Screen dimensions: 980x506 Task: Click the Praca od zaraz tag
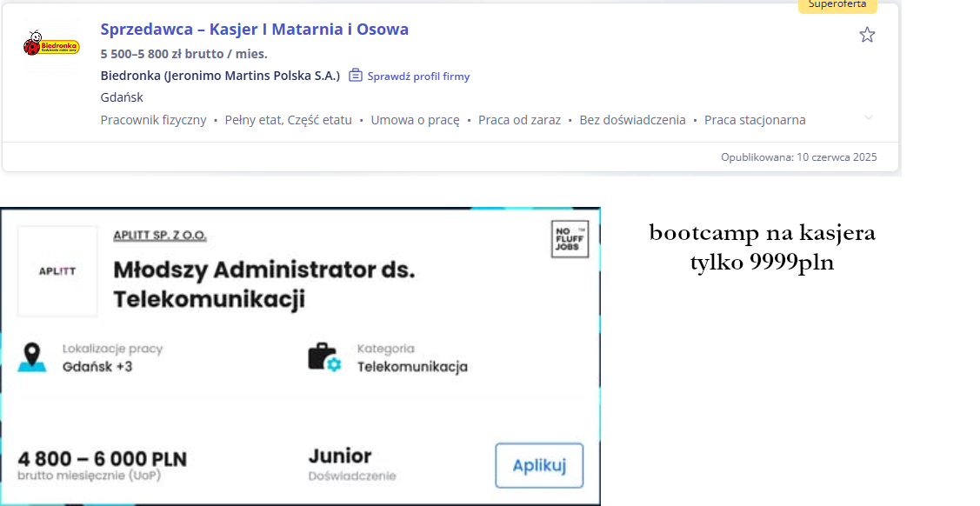[x=519, y=120]
